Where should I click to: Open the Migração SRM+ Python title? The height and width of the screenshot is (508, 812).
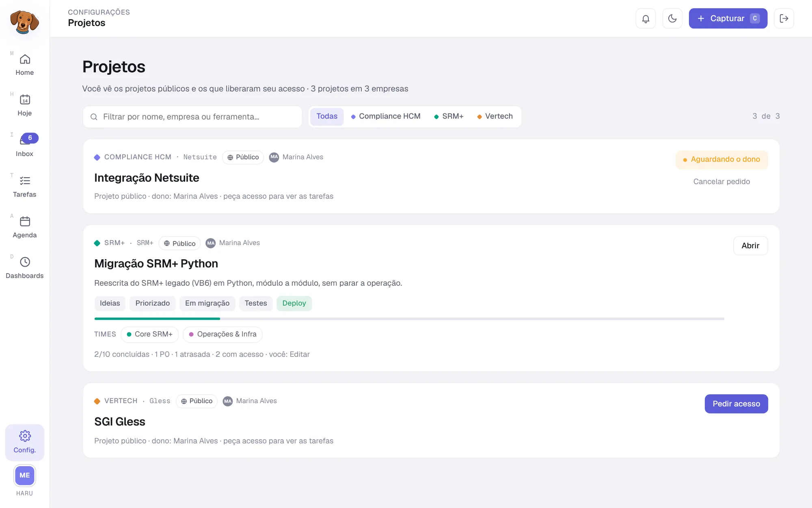click(156, 264)
